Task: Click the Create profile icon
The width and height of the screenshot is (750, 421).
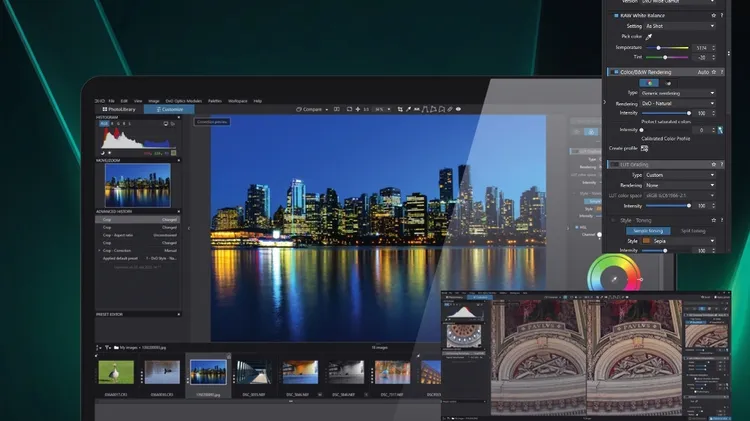Action: click(x=644, y=148)
